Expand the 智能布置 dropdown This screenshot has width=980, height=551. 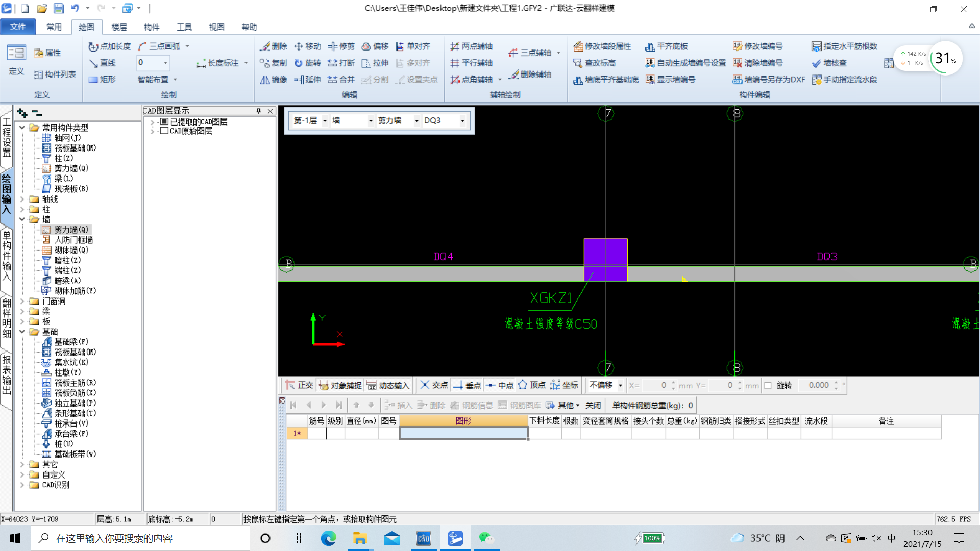tap(175, 79)
